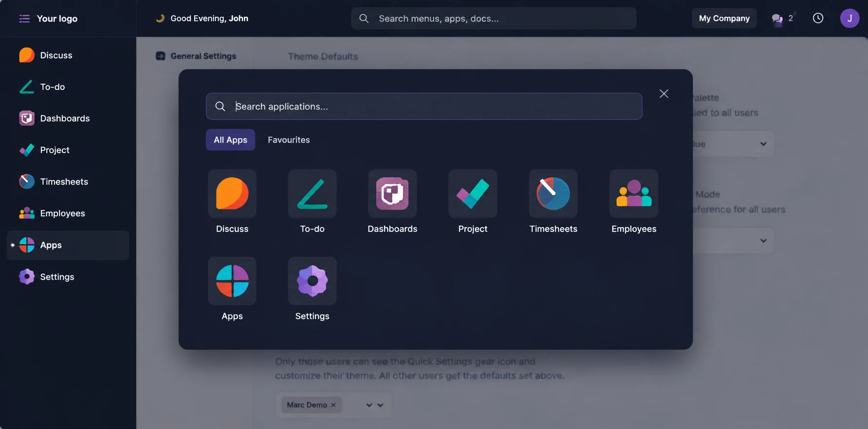Launch Dashboards from the app grid
The width and height of the screenshot is (868, 429).
coord(392,201)
